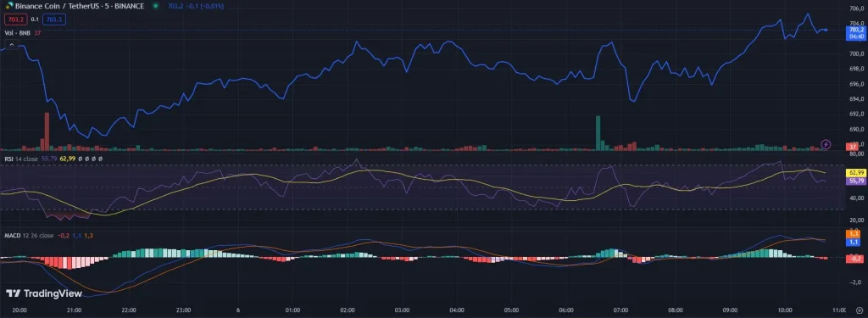This screenshot has width=868, height=318.
Task: Click the red 703.2 sell price button
Action: [x=15, y=20]
